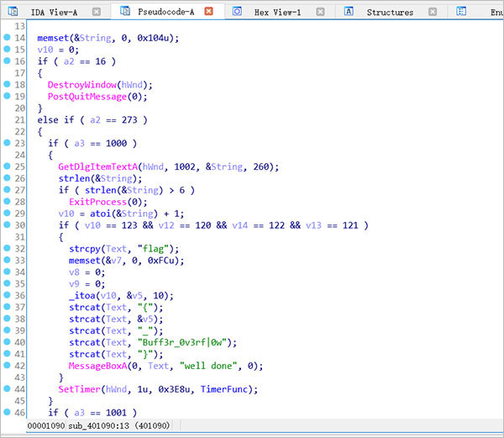Toggle breakpoint dot on line 42
The image size is (504, 438).
(x=8, y=366)
